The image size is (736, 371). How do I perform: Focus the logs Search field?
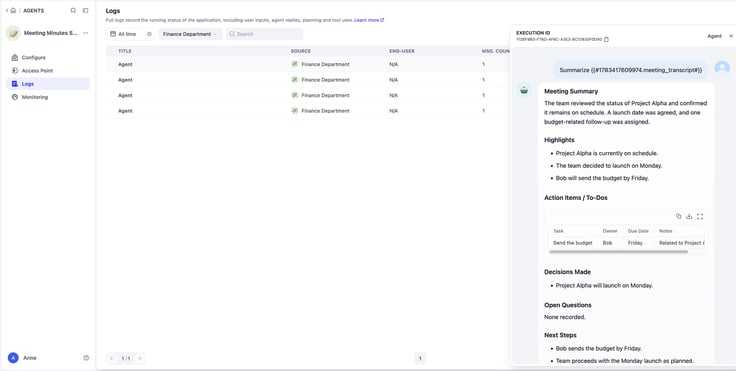(264, 34)
